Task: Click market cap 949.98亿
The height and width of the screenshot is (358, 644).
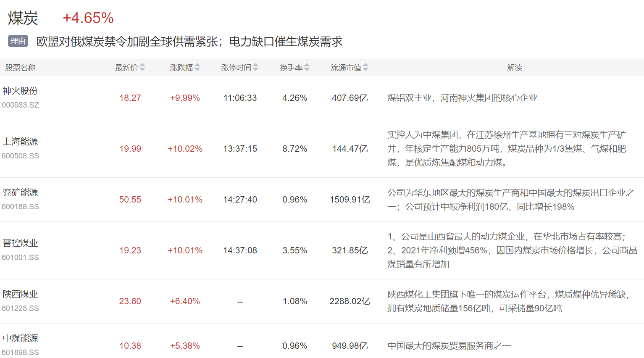Action: (350, 346)
